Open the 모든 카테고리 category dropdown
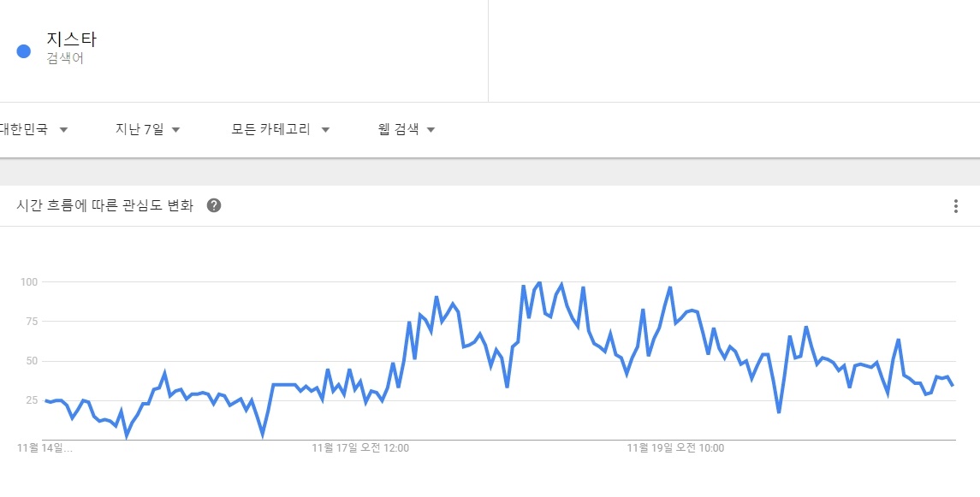The image size is (980, 497). tap(281, 129)
